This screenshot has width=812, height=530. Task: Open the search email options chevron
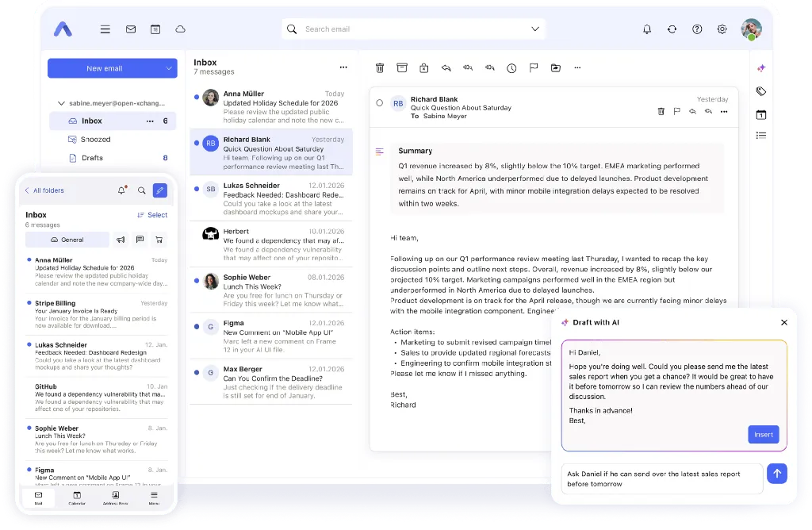coord(535,29)
